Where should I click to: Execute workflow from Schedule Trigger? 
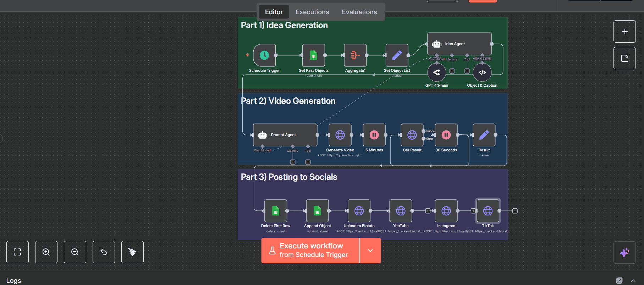click(310, 251)
